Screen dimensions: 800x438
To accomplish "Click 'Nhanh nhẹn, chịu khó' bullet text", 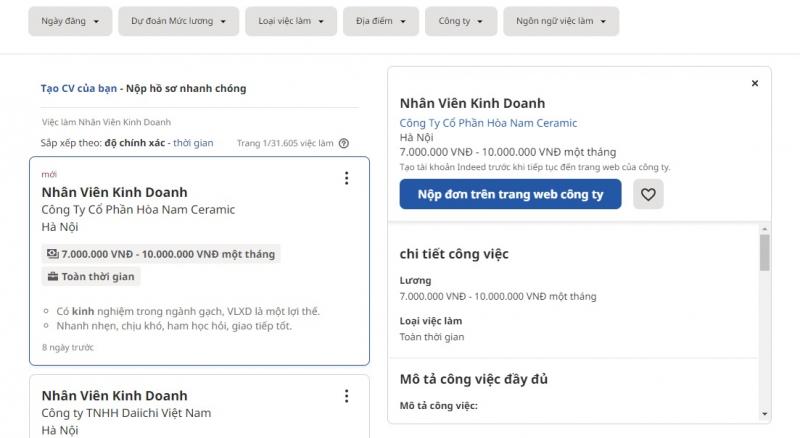I will pyautogui.click(x=174, y=326).
